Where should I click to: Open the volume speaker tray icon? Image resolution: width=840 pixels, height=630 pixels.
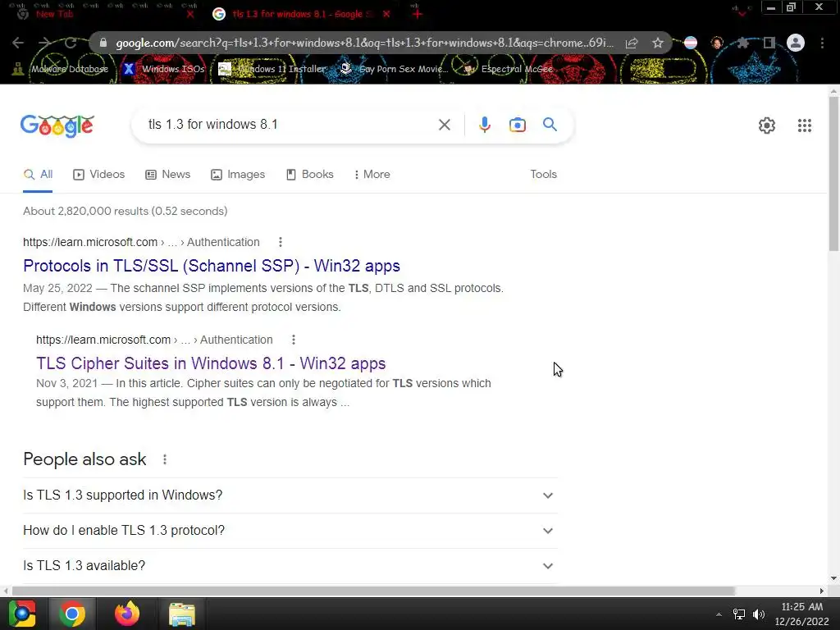tap(759, 614)
